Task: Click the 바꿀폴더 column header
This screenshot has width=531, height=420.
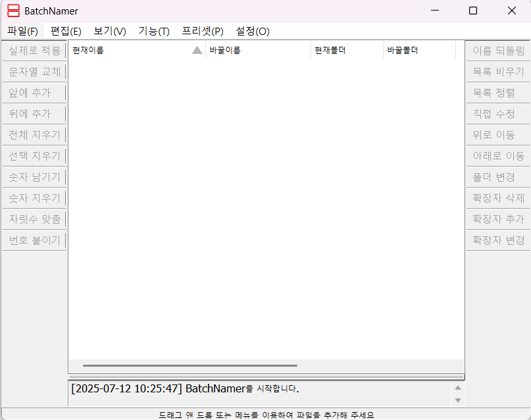Action: (x=420, y=50)
